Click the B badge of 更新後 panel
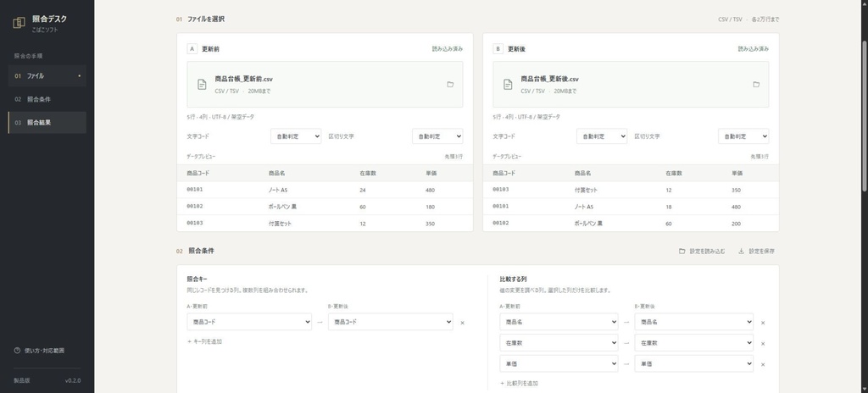 (x=498, y=49)
